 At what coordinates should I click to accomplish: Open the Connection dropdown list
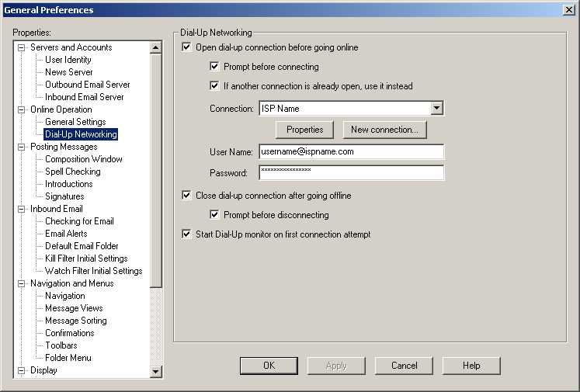(x=436, y=109)
